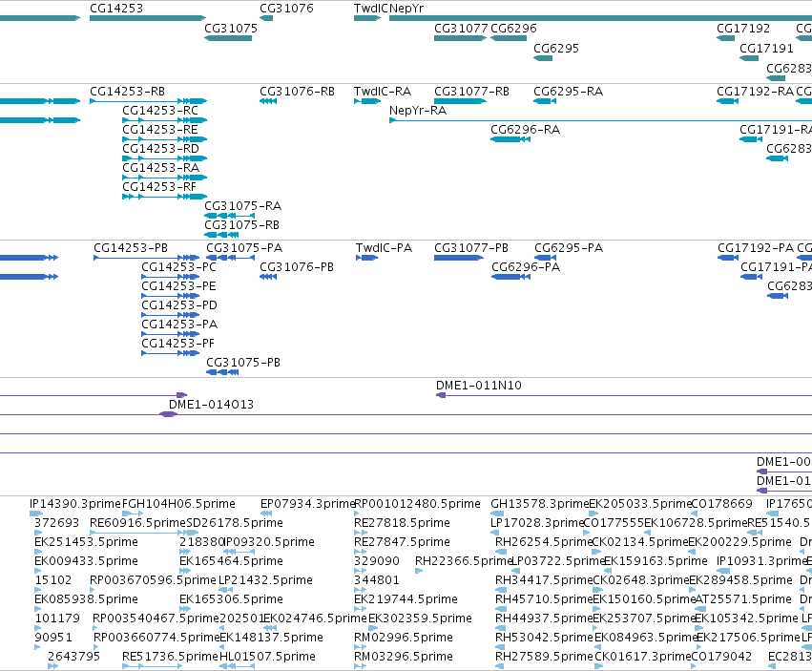Click EST RM03296.5prime
The width and height of the screenshot is (812, 671).
[x=404, y=657]
